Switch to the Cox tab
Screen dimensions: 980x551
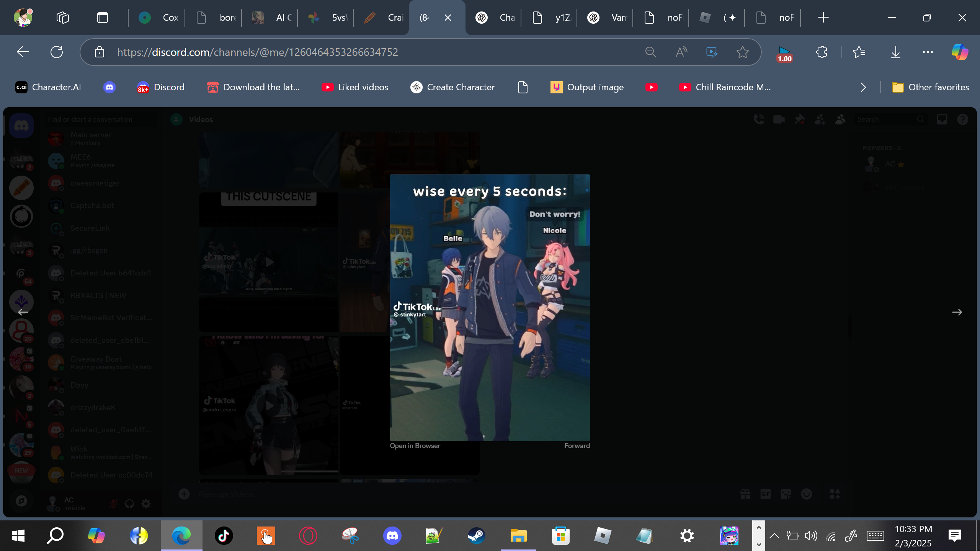click(x=157, y=18)
